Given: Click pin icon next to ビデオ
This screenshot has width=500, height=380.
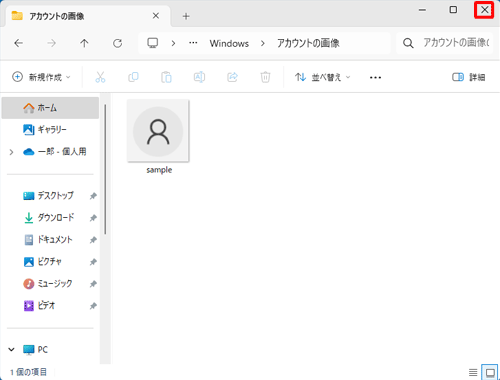Looking at the screenshot, I should pyautogui.click(x=93, y=306).
